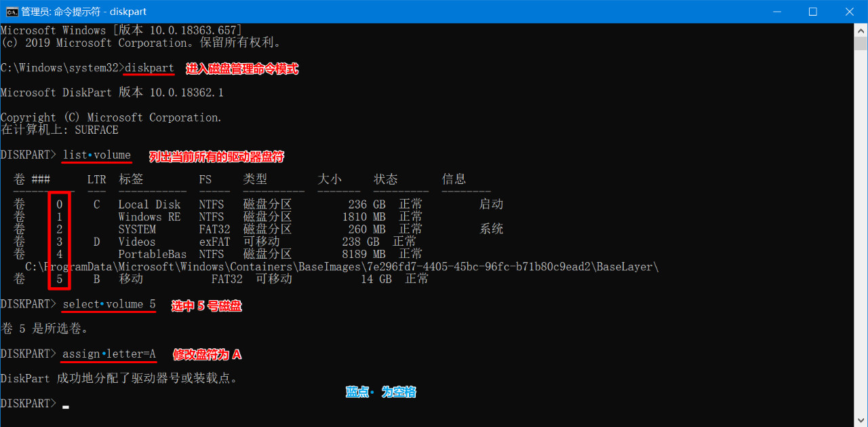Viewport: 868px width, 427px height.
Task: Click the 'C:\Windows\system32>' prompt path
Action: [62, 68]
